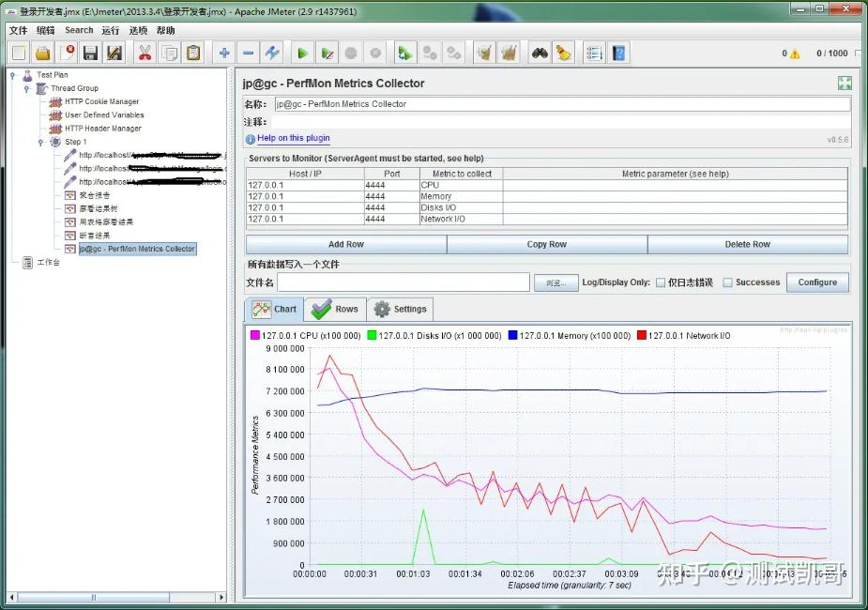
Task: Click the Toggle lightning bolt icon
Action: coord(271,53)
